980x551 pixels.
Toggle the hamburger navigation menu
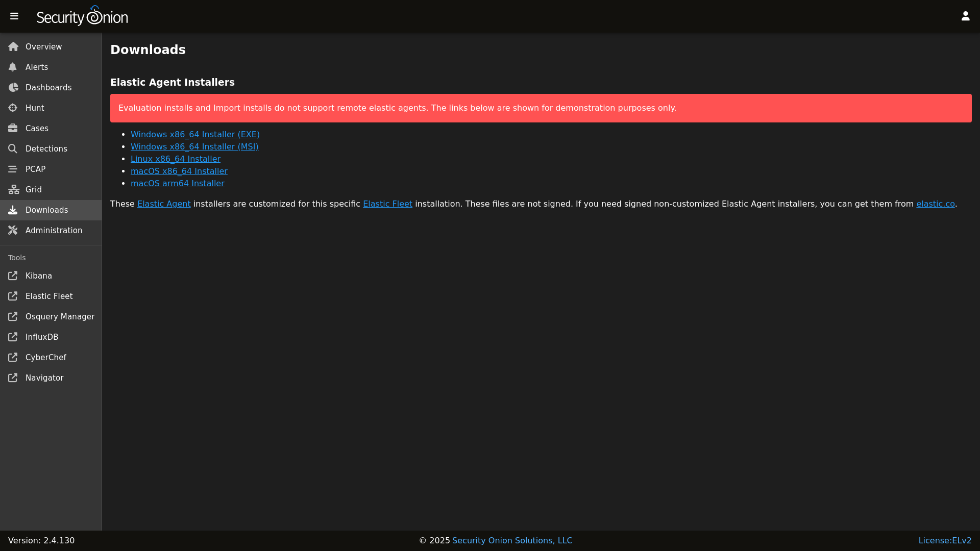pyautogui.click(x=14, y=16)
